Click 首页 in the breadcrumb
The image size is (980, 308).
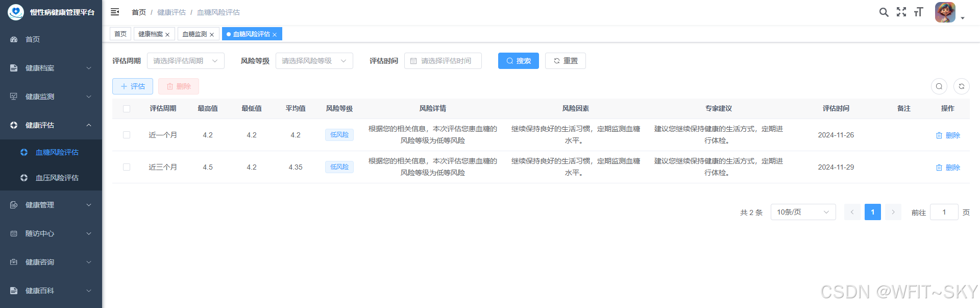(x=139, y=12)
